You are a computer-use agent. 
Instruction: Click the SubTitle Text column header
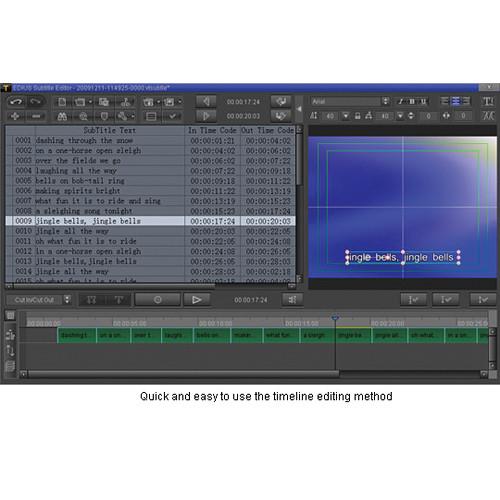[x=110, y=130]
